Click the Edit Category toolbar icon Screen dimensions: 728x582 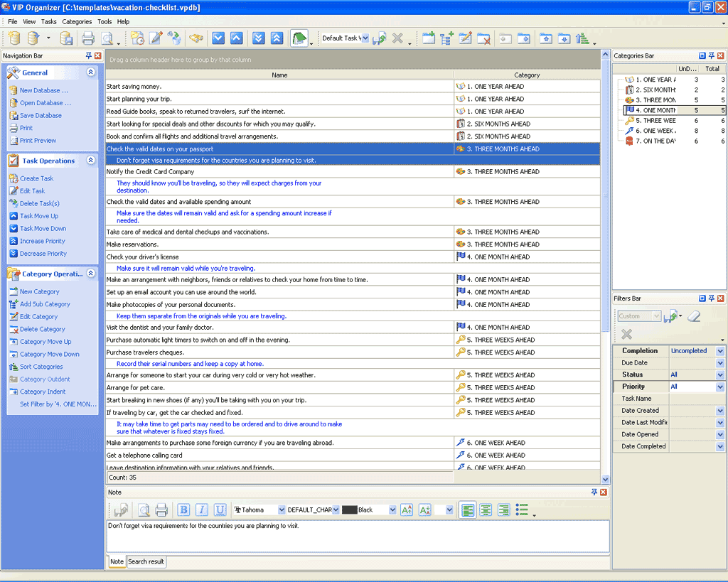(x=465, y=38)
